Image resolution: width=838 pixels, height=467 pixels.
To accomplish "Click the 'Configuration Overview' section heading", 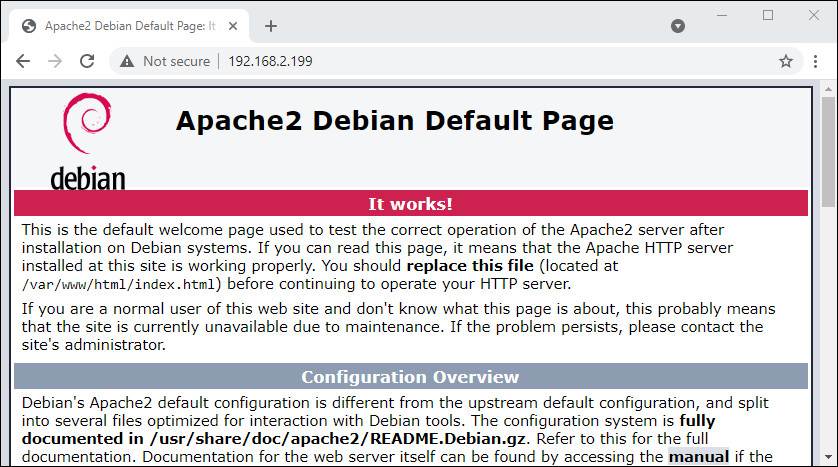I will coord(410,377).
